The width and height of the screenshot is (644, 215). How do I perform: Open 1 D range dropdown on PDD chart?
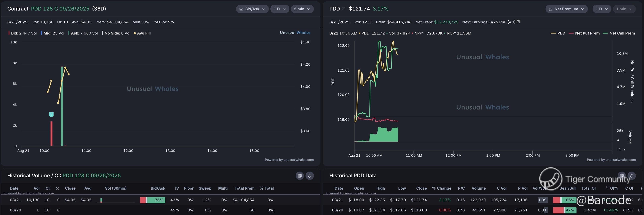click(x=602, y=9)
